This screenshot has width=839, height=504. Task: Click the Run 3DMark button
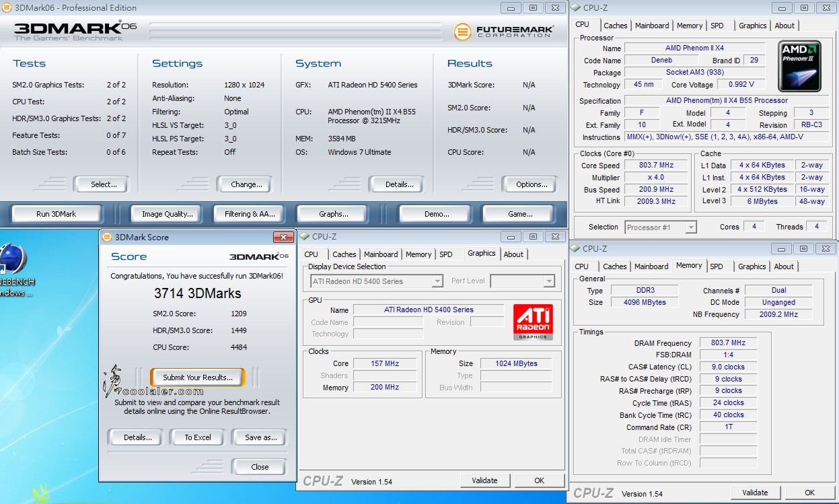[57, 214]
